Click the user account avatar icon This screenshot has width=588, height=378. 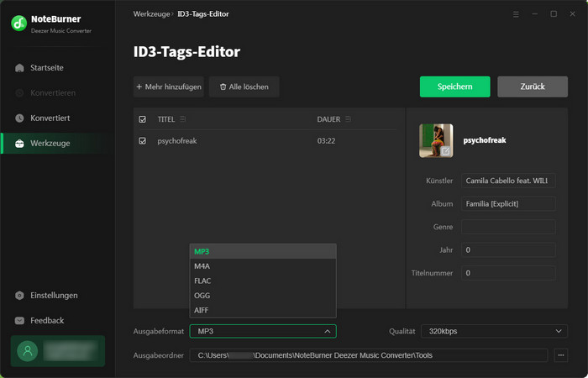click(x=28, y=351)
